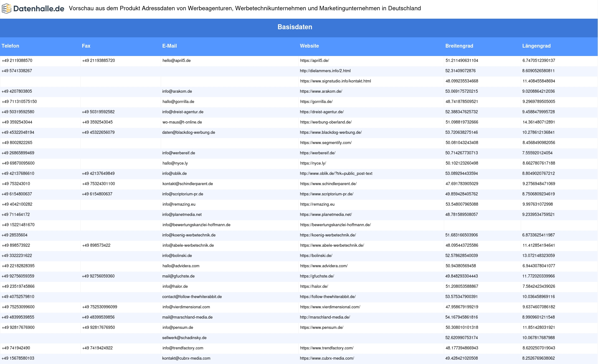Select the Telefon column header
598x364 pixels.
(x=10, y=46)
